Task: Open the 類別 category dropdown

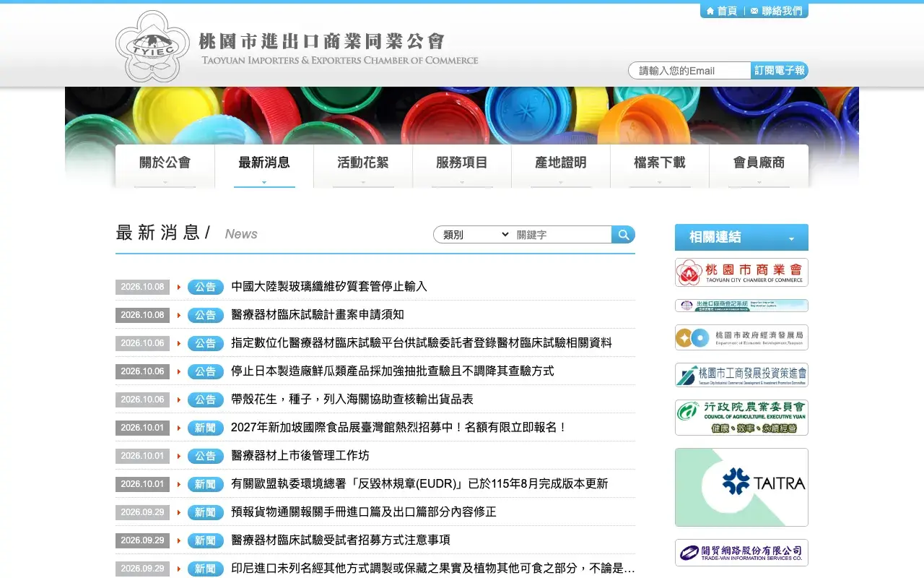Action: [x=475, y=234]
